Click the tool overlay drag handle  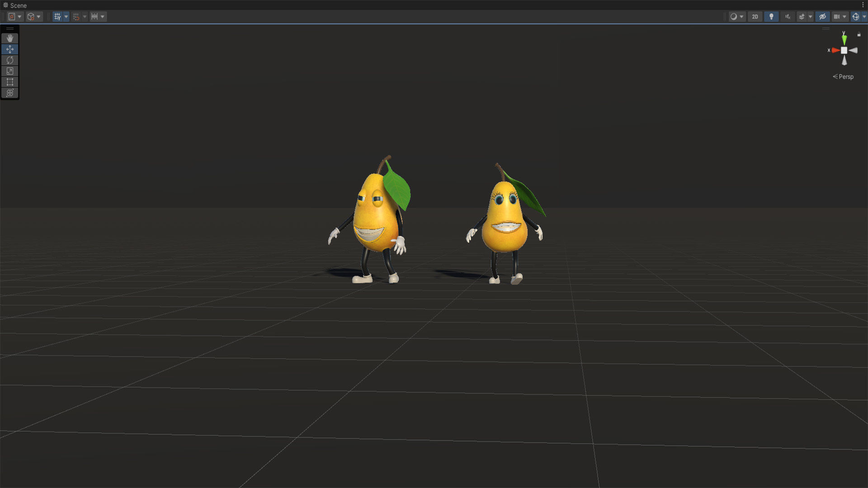[x=10, y=29]
